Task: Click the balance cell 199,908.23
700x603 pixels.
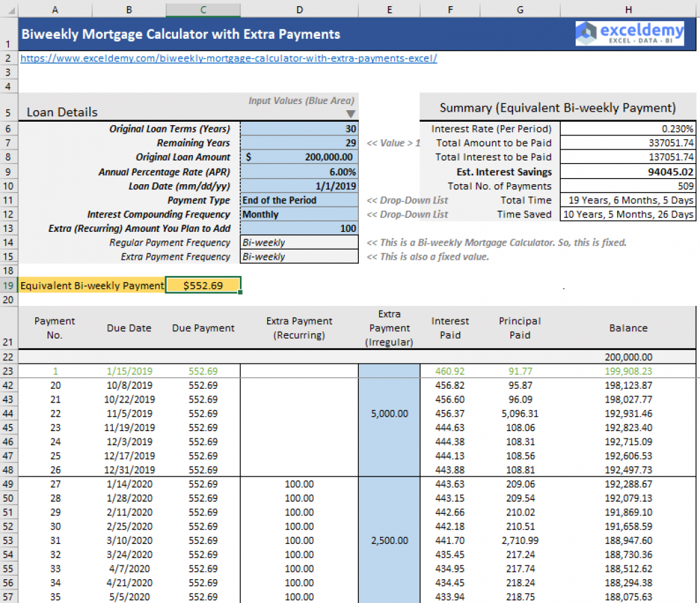Action: [x=628, y=371]
